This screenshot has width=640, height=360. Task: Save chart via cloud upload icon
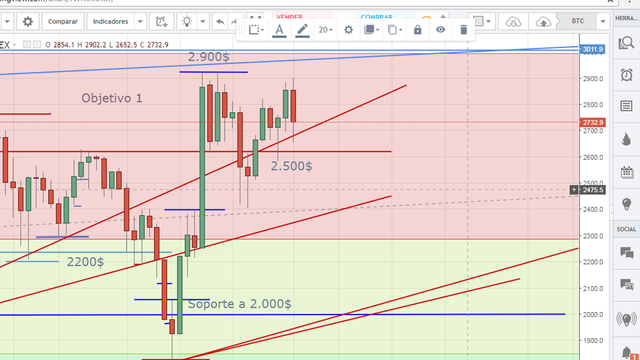543,22
